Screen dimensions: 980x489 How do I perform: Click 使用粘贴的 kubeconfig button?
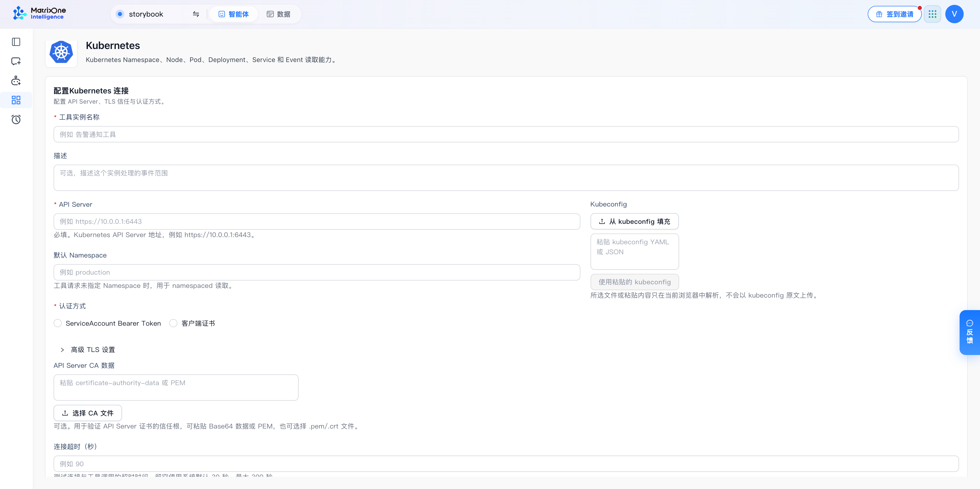[x=634, y=282]
